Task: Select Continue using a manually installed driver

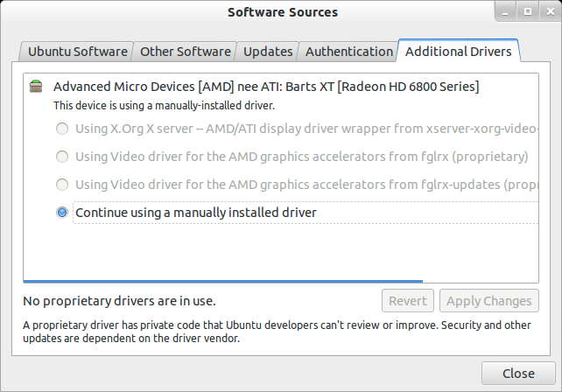Action: 62,213
